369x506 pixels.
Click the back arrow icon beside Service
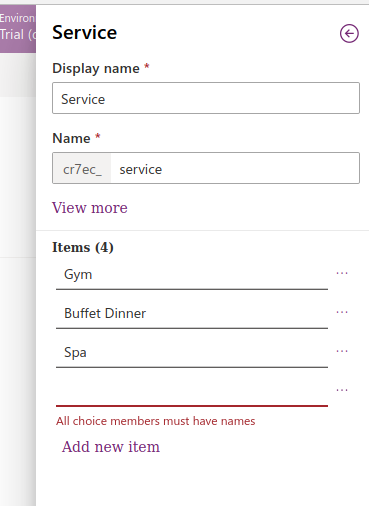coord(349,34)
